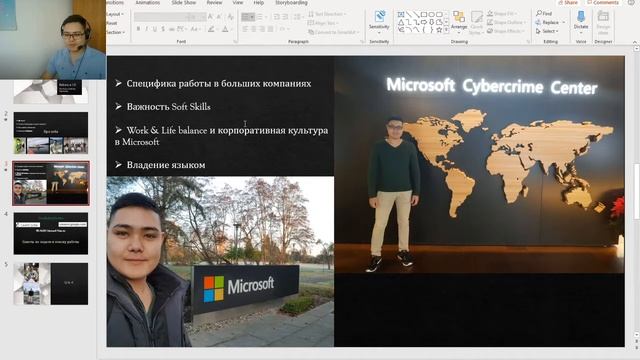
Task: Click the Reset slide button
Action: tap(112, 23)
